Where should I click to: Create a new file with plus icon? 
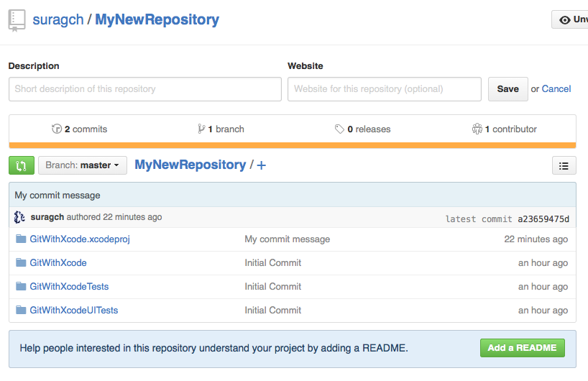(262, 165)
